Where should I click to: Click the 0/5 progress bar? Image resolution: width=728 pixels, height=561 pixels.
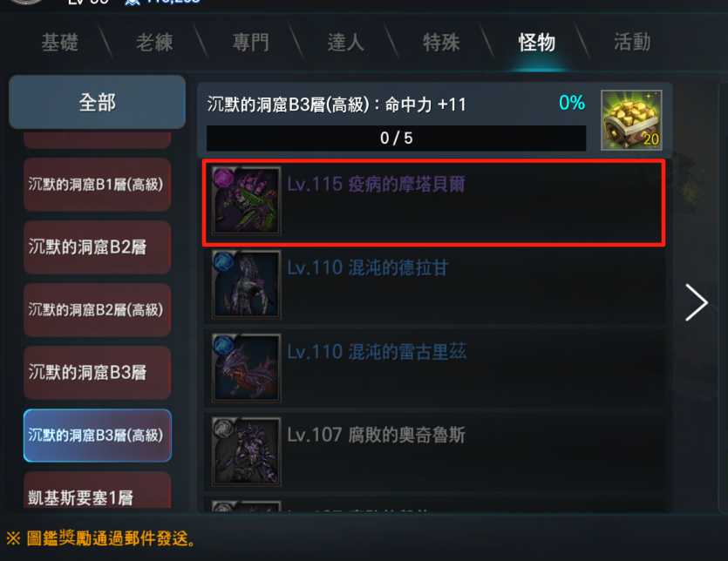click(x=396, y=138)
